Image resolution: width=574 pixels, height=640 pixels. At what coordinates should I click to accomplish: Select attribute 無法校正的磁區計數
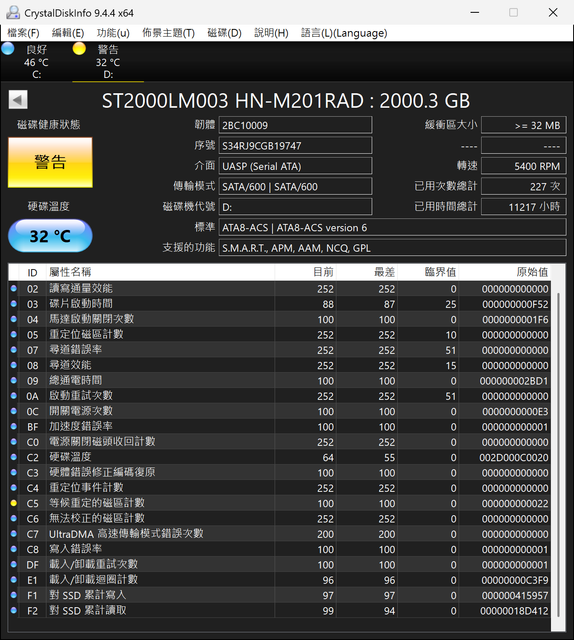point(97,518)
